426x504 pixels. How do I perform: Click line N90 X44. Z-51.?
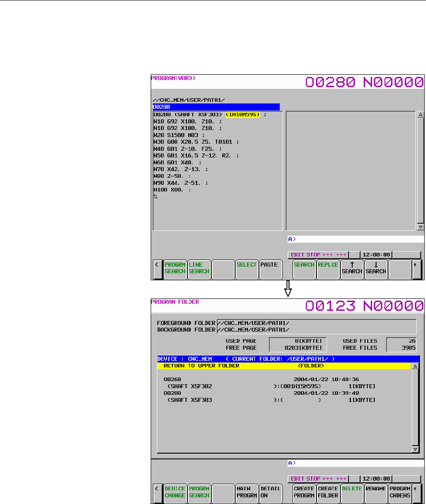(181, 183)
